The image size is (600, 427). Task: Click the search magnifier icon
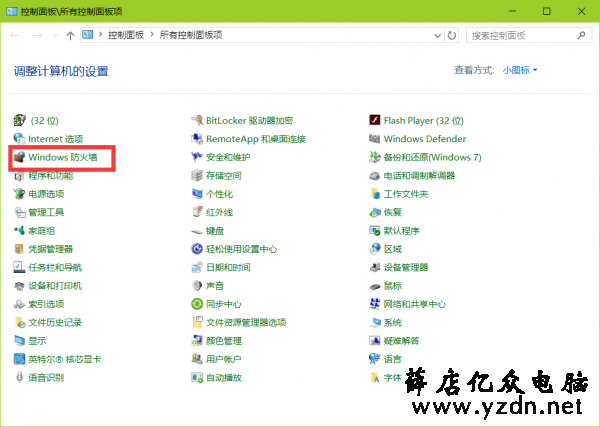coord(581,35)
